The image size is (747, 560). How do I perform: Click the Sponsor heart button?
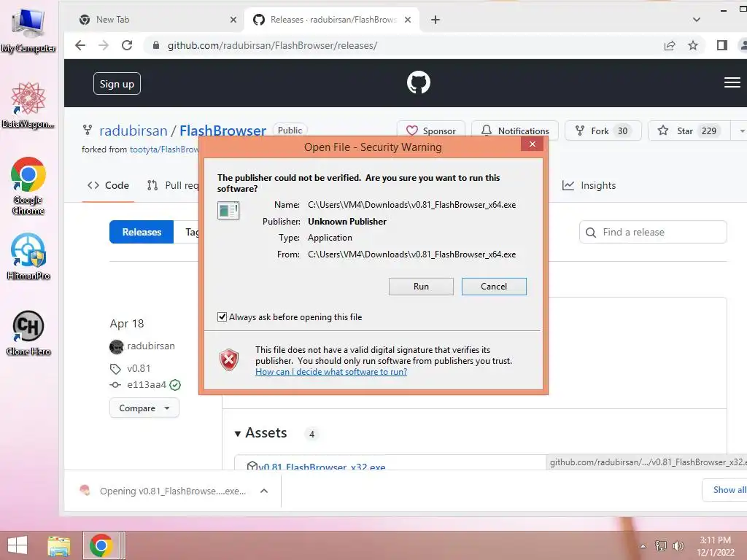(430, 131)
